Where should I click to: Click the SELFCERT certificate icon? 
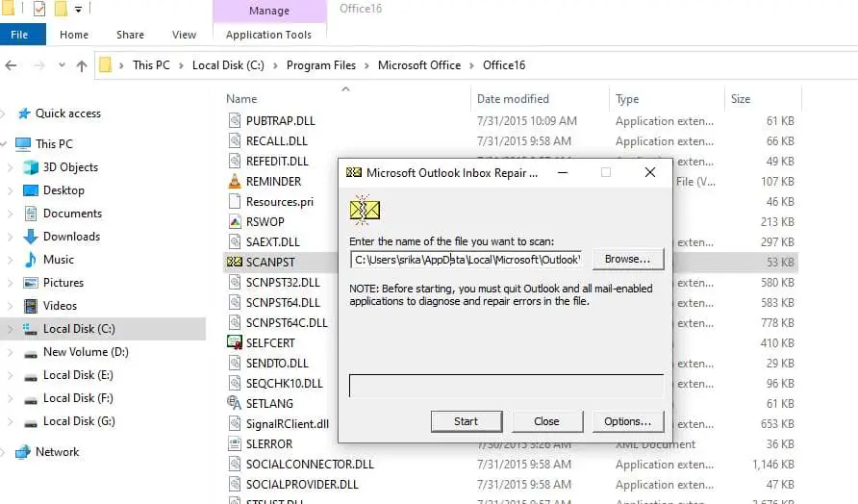[x=234, y=342]
